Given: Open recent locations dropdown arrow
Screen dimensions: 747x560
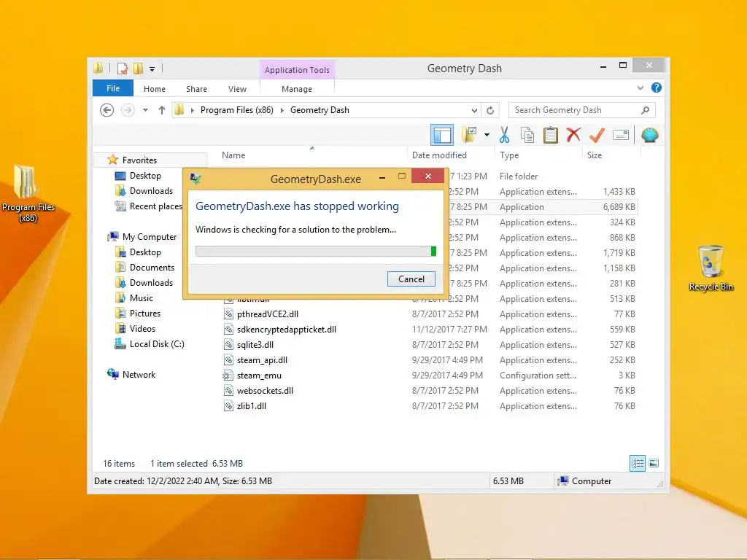Looking at the screenshot, I should (145, 110).
